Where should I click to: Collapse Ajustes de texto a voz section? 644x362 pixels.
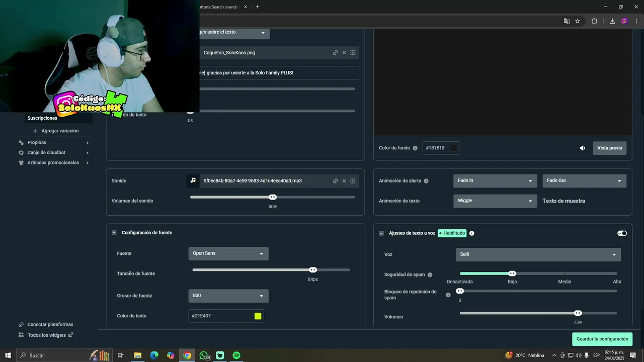click(x=381, y=233)
